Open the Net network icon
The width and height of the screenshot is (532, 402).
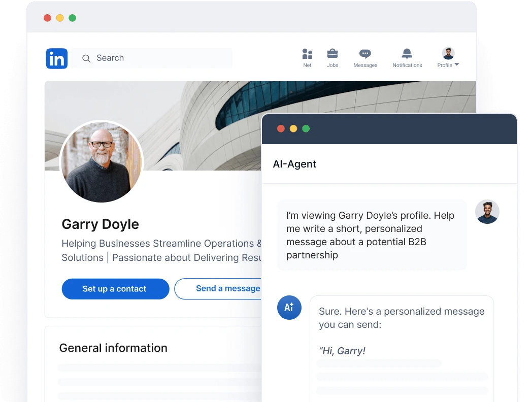pos(307,54)
